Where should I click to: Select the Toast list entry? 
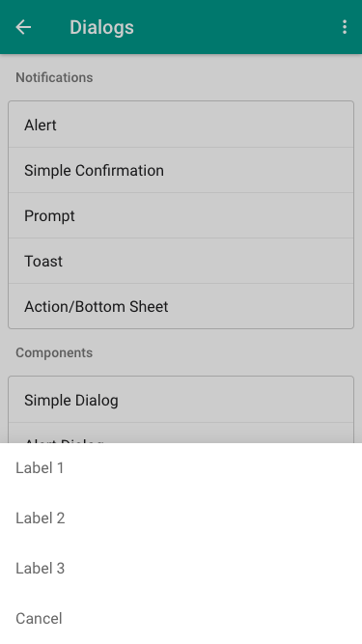click(181, 261)
